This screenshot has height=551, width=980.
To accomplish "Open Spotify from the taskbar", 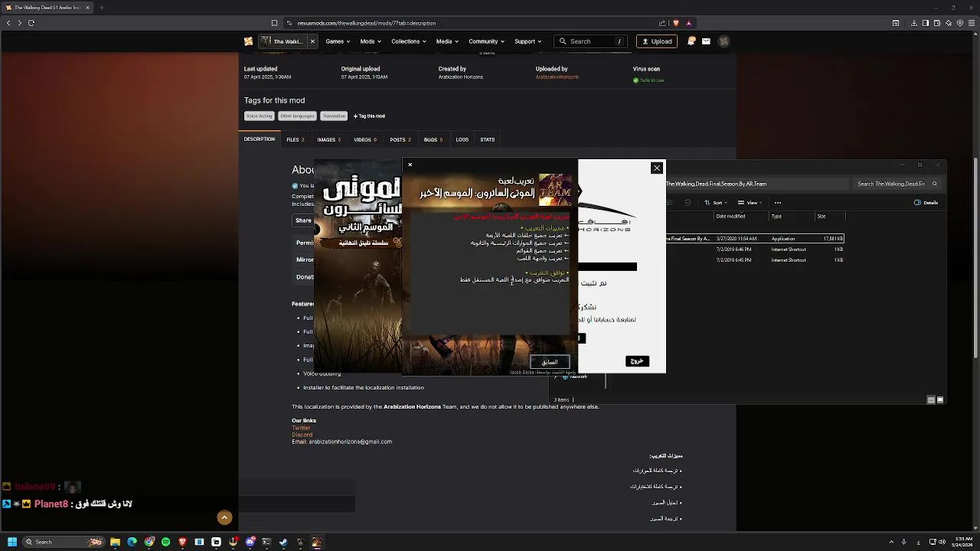I will point(165,542).
